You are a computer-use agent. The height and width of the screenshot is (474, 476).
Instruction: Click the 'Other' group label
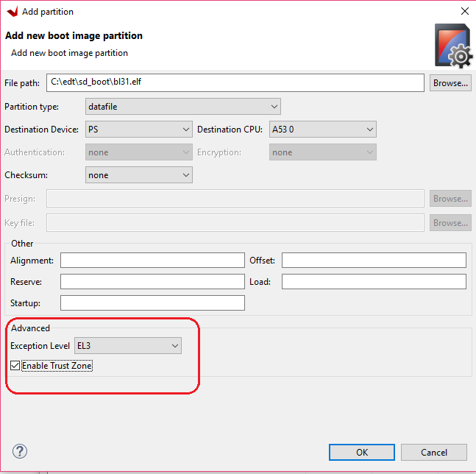[22, 243]
